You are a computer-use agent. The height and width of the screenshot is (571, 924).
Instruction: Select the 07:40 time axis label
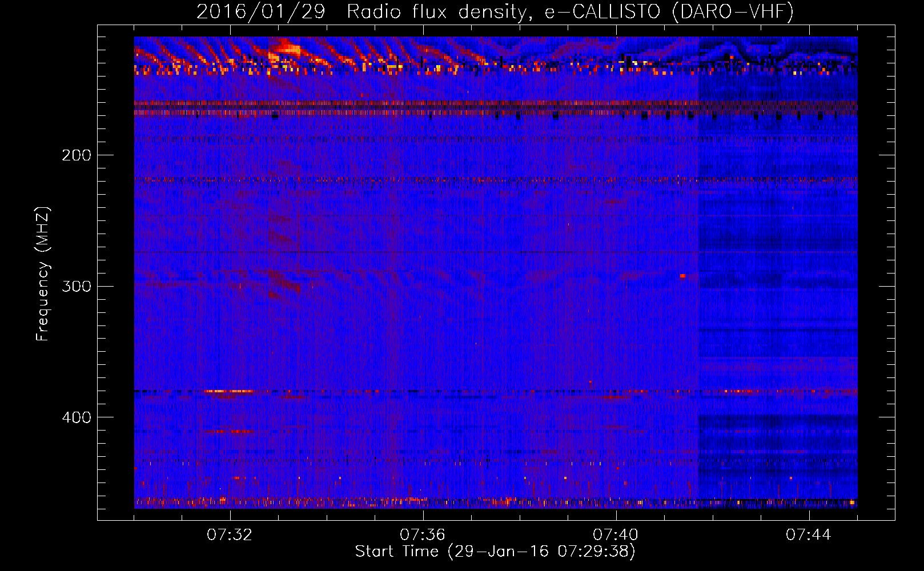[616, 534]
